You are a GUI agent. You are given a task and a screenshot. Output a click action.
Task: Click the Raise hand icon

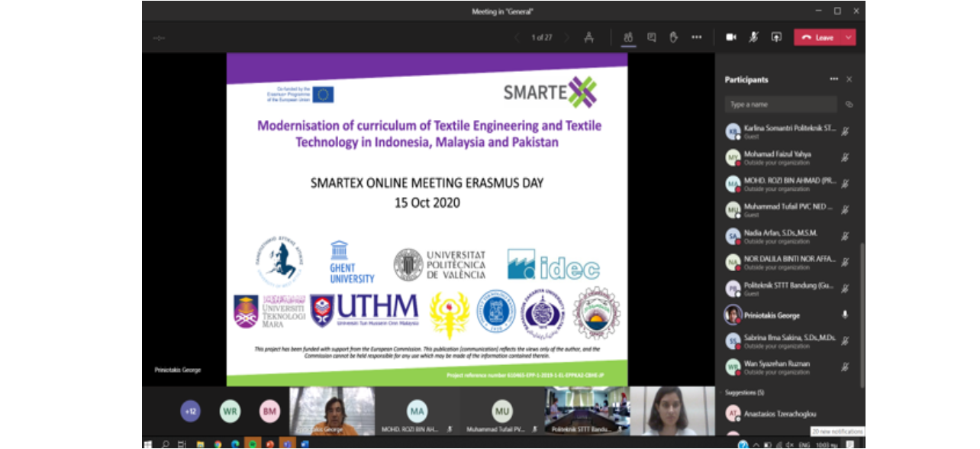click(x=673, y=37)
